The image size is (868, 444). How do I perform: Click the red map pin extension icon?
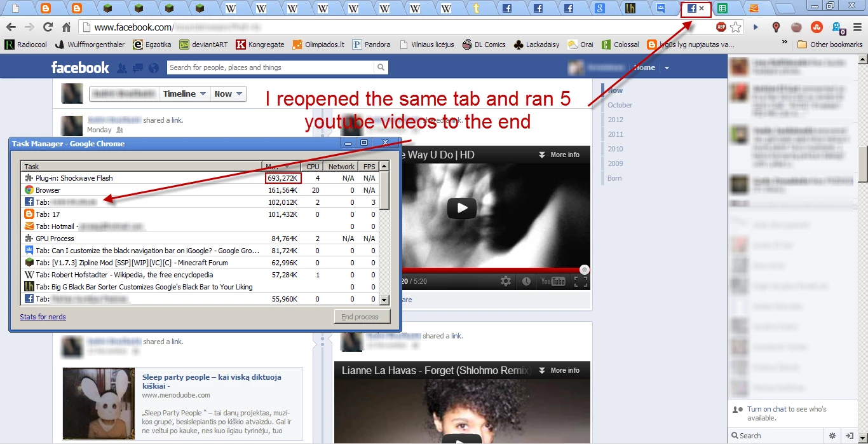(x=776, y=27)
